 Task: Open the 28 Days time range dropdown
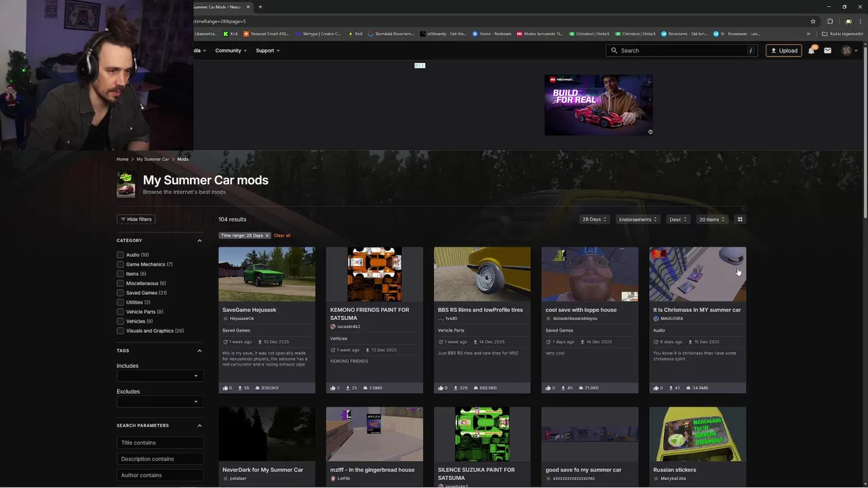tap(594, 219)
